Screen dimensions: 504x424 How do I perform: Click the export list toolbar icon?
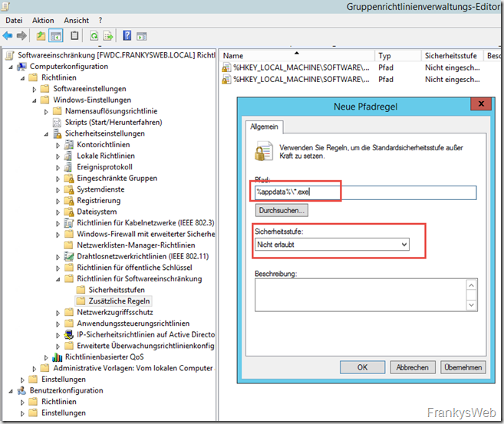pos(108,36)
